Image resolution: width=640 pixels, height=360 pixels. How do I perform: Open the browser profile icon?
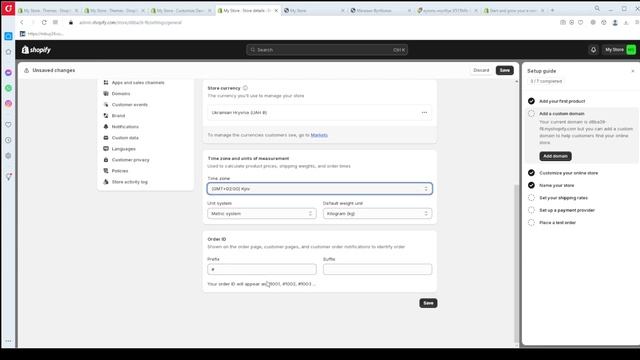(615, 22)
